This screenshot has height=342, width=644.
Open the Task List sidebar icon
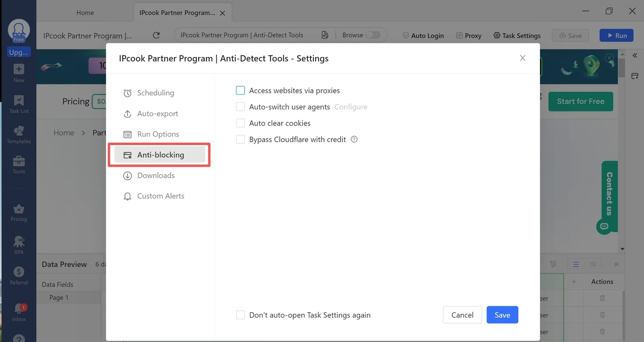19,103
